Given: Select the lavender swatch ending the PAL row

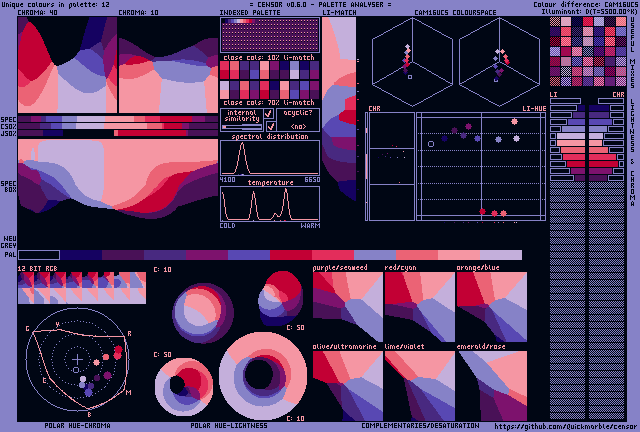Looking at the screenshot, I should [501, 255].
